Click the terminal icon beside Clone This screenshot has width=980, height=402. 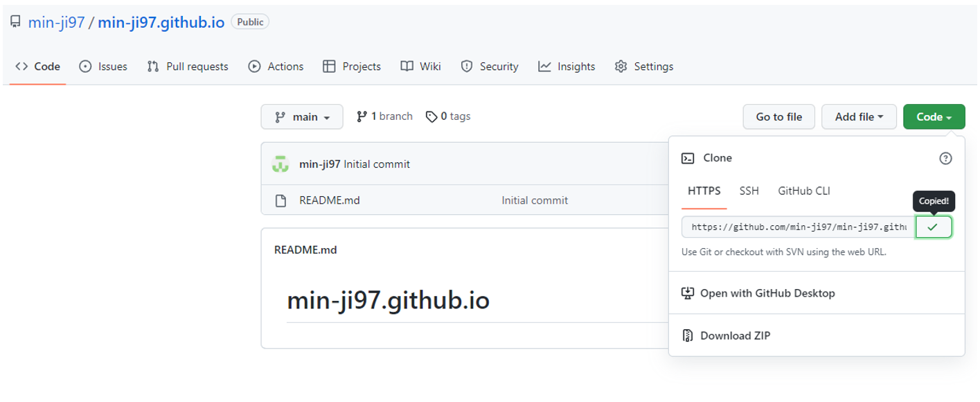tap(688, 158)
